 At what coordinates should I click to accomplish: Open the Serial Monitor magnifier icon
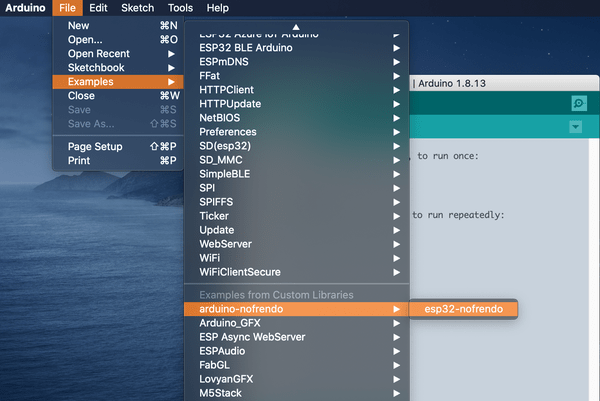pyautogui.click(x=579, y=103)
